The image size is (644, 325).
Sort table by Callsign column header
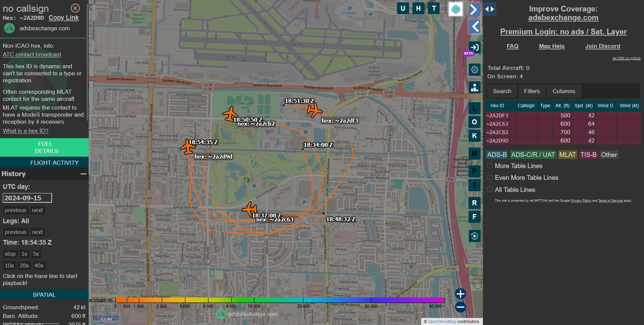click(x=526, y=106)
